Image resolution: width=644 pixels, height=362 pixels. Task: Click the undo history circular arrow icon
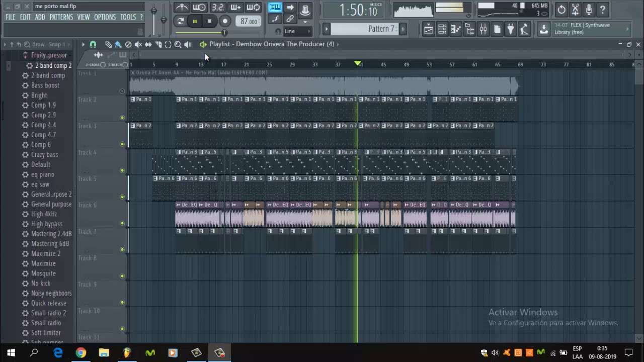(x=561, y=10)
